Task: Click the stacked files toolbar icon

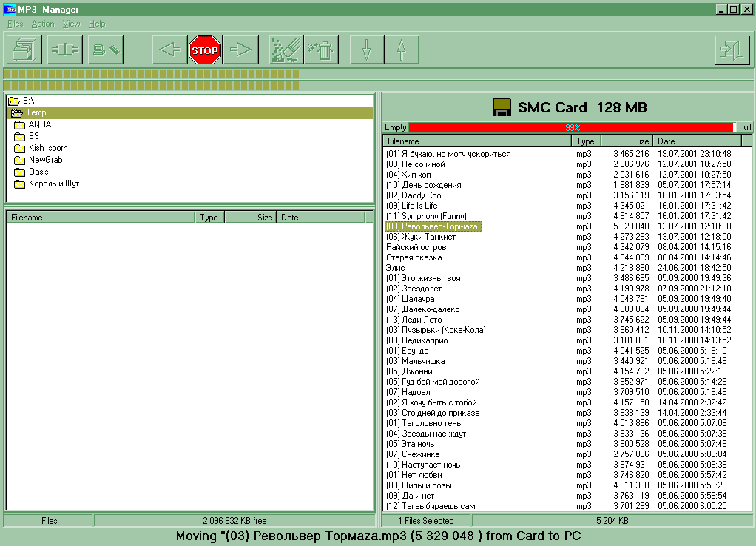Action: click(x=24, y=50)
